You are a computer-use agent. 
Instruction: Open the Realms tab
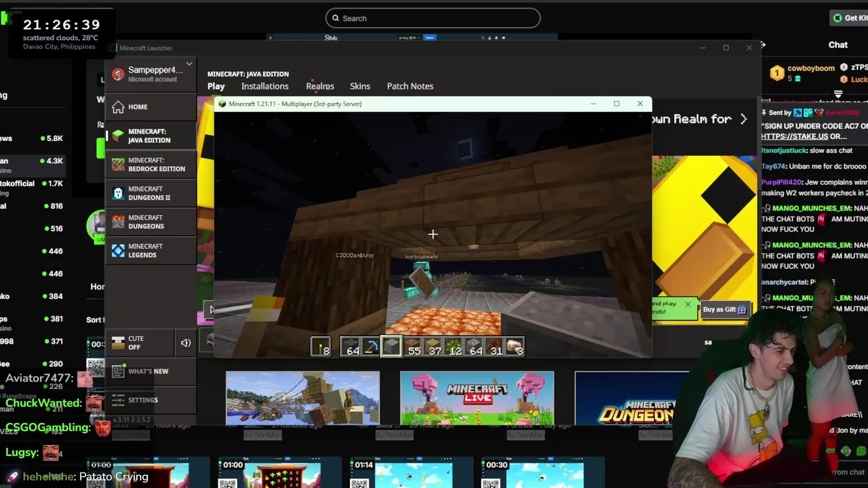pyautogui.click(x=319, y=86)
